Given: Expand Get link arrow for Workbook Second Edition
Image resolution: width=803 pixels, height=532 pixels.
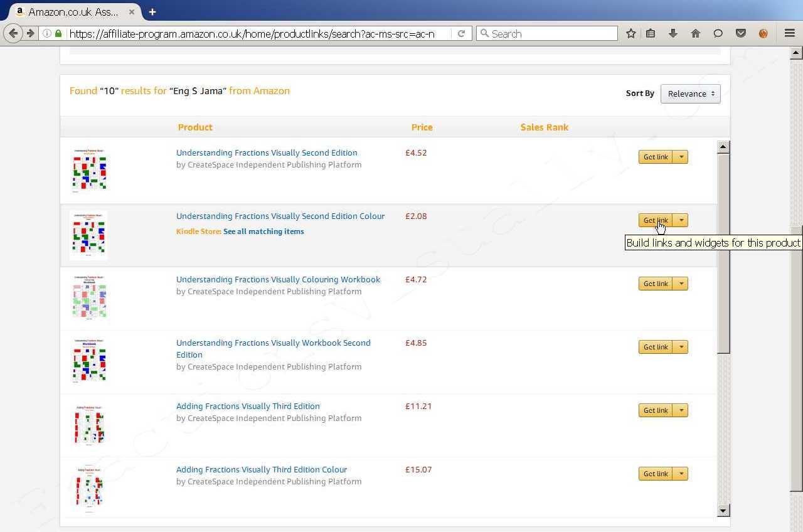Looking at the screenshot, I should [x=681, y=347].
